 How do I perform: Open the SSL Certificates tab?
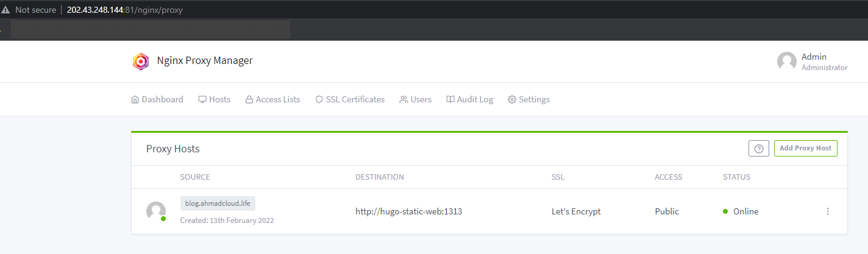(350, 99)
